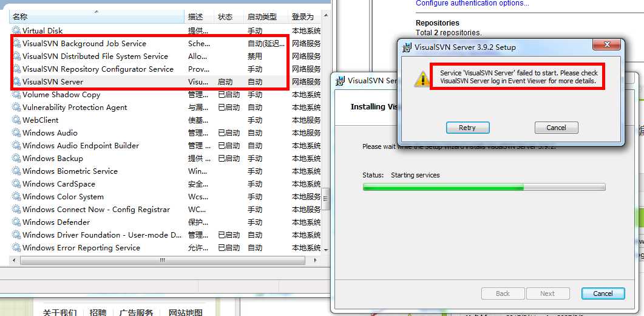Click gear icon of Windows CardSpace
This screenshot has width=644, height=316.
(x=16, y=184)
